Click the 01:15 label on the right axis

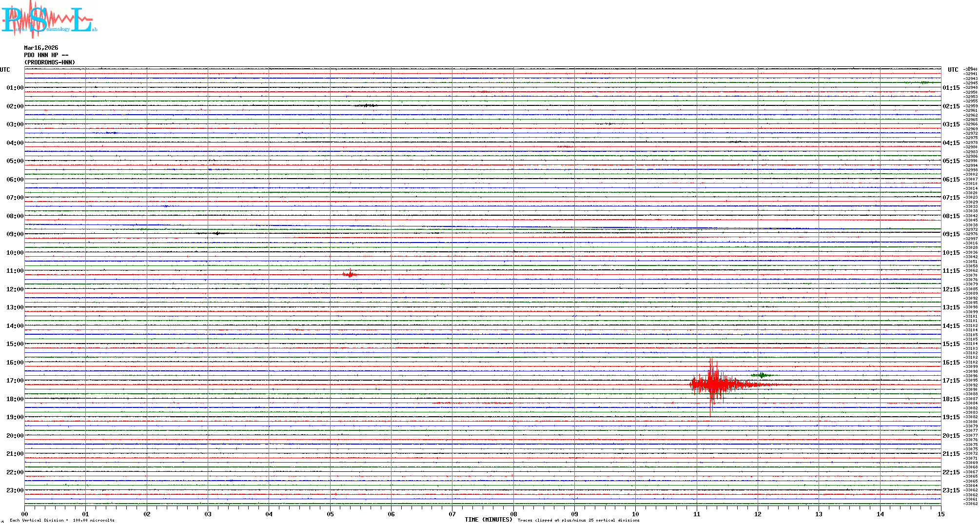tap(951, 88)
